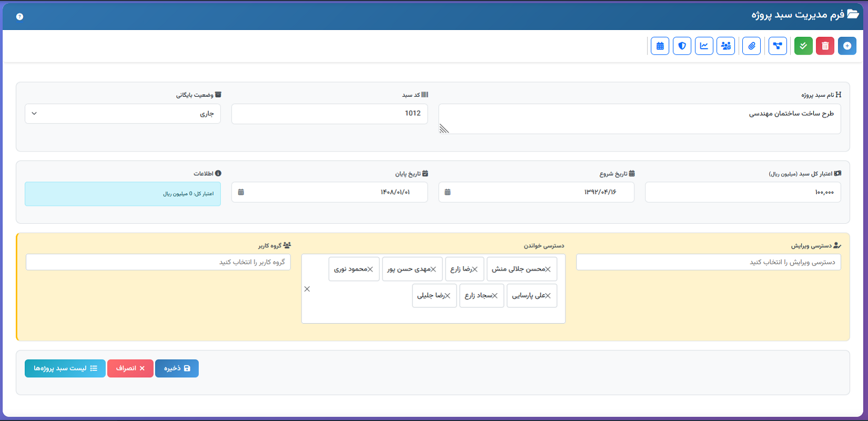Image resolution: width=868 pixels, height=421 pixels.
Task: Click the blue add-new plus icon
Action: click(x=847, y=46)
